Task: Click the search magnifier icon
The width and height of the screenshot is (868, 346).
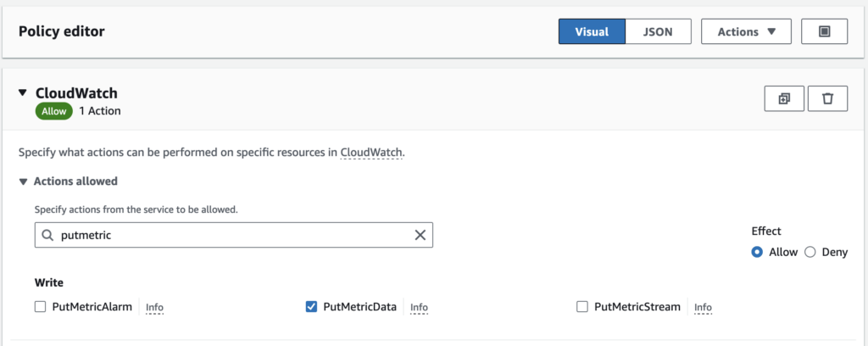Action: pyautogui.click(x=47, y=235)
